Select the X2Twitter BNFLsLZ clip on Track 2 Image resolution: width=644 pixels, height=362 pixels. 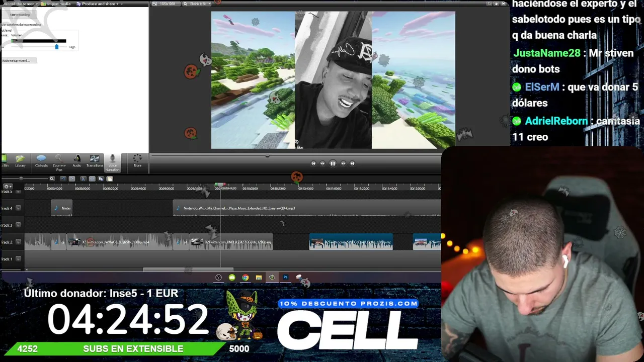pos(231,242)
